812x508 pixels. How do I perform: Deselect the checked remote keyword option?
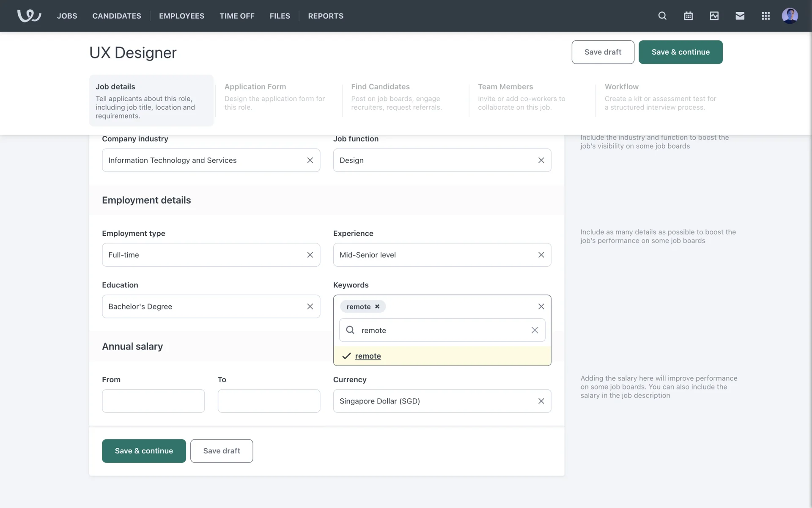click(x=368, y=356)
